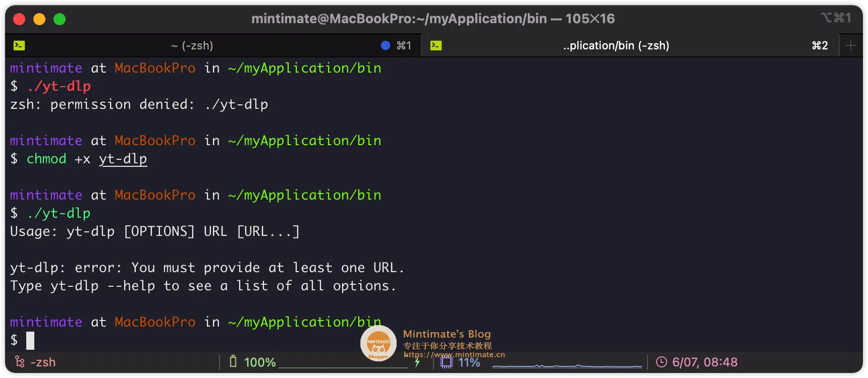Click the git branch icon in status bar
Screen dimensions: 868x378
tap(20, 362)
